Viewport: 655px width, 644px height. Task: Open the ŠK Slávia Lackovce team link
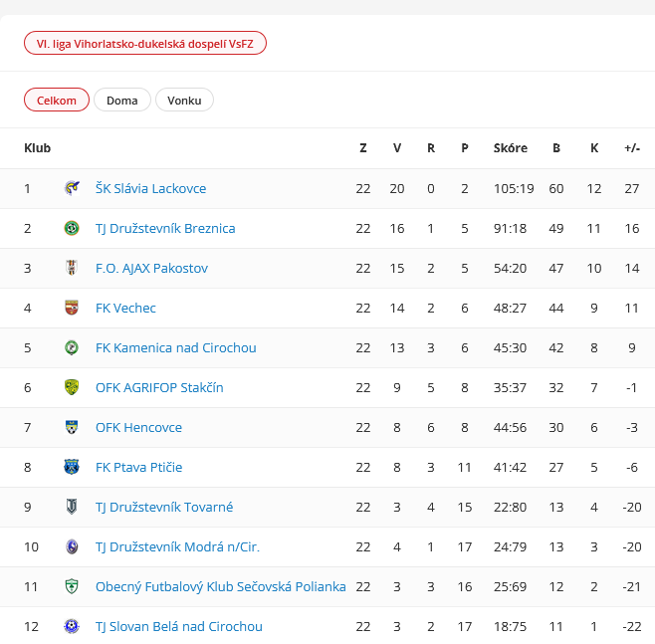coord(150,188)
